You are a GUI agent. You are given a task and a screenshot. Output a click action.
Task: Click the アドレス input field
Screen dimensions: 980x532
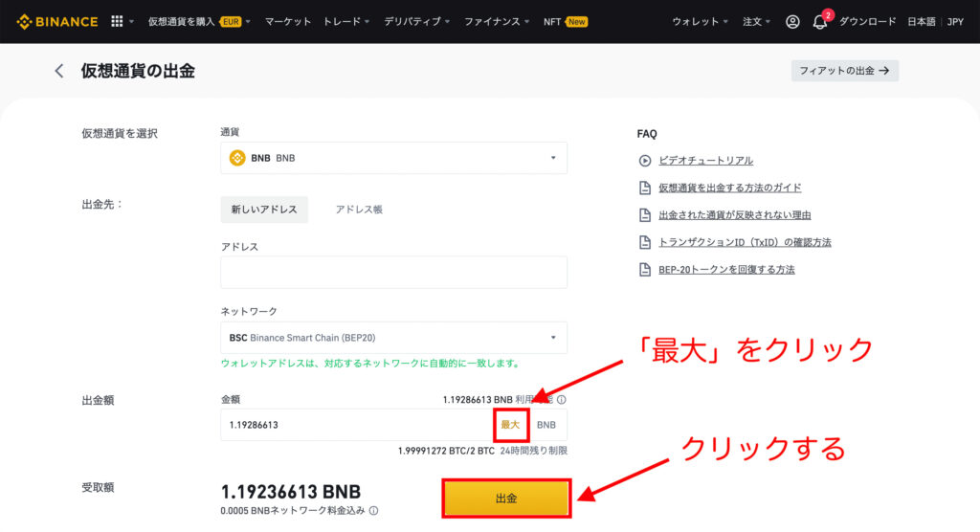pyautogui.click(x=393, y=272)
